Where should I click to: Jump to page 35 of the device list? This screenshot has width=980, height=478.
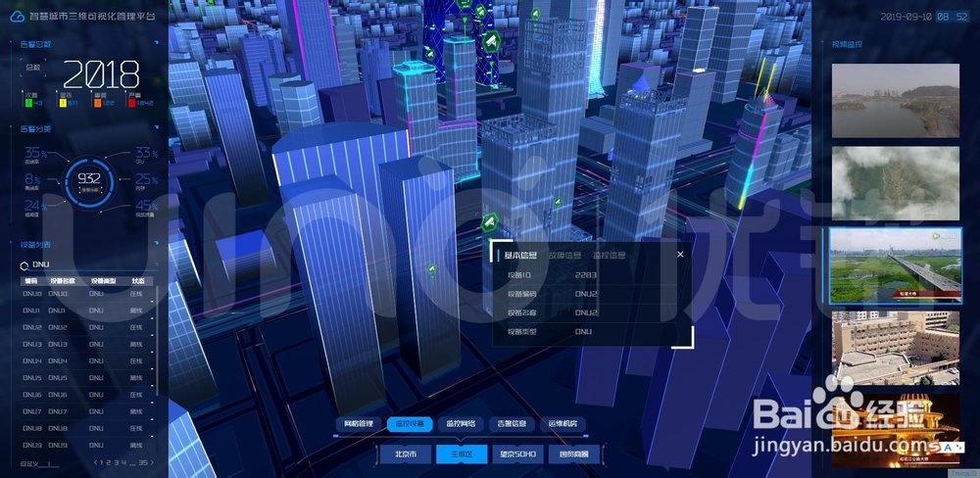(x=143, y=463)
